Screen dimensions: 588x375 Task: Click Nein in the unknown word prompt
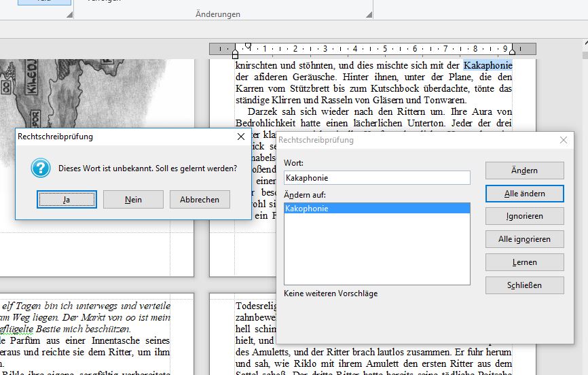pyautogui.click(x=133, y=199)
